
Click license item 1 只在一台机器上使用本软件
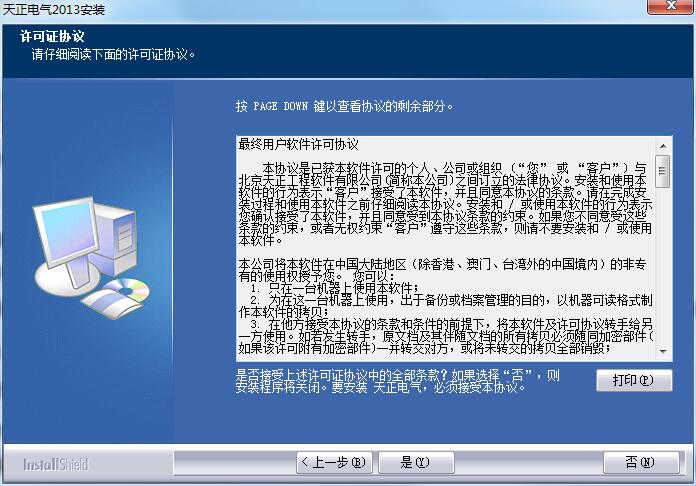tap(334, 288)
